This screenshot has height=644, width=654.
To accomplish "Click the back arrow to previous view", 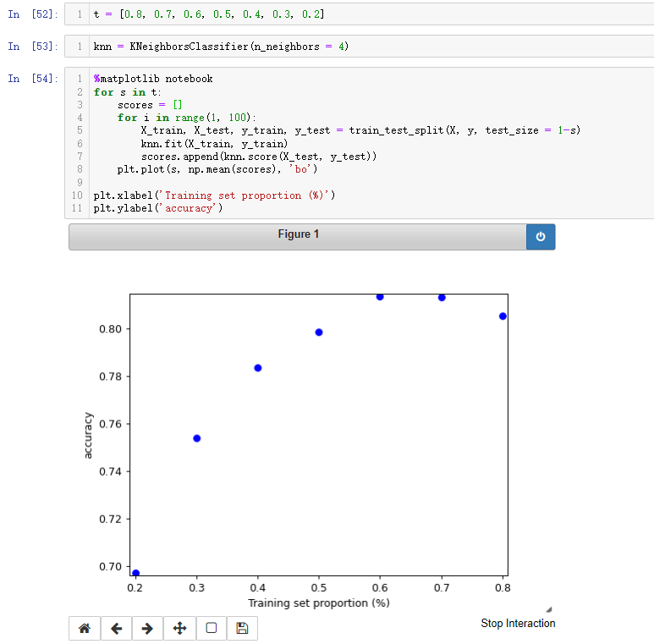I will (117, 628).
